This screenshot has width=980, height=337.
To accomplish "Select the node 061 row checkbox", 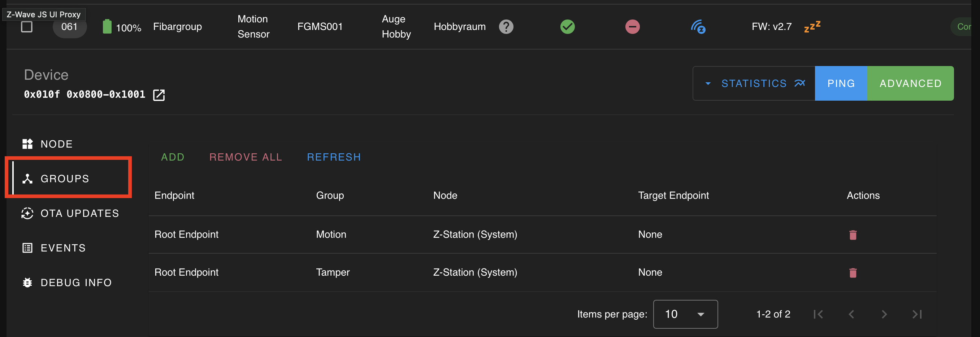I will [27, 27].
